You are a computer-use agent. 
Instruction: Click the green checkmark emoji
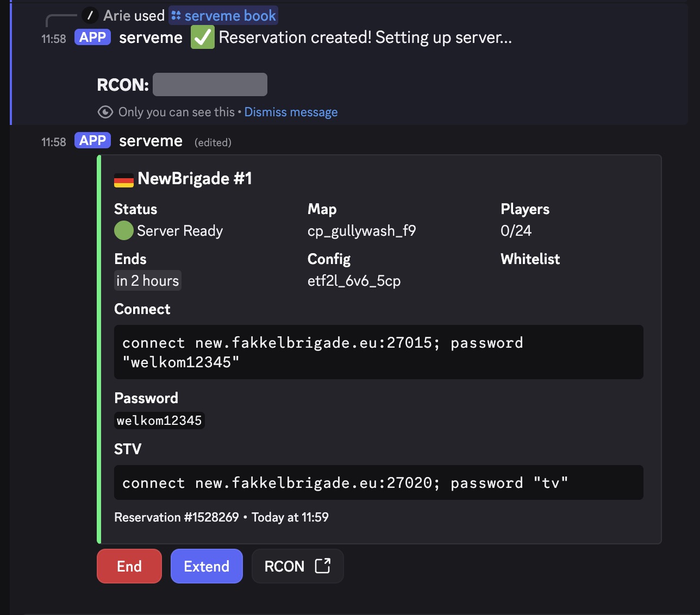coord(202,37)
